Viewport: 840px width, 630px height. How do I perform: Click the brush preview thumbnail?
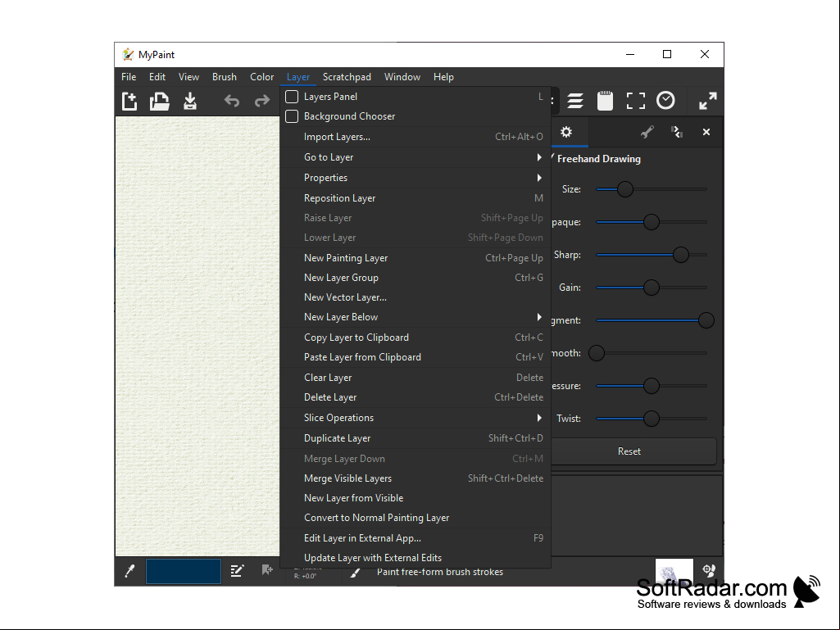point(674,571)
